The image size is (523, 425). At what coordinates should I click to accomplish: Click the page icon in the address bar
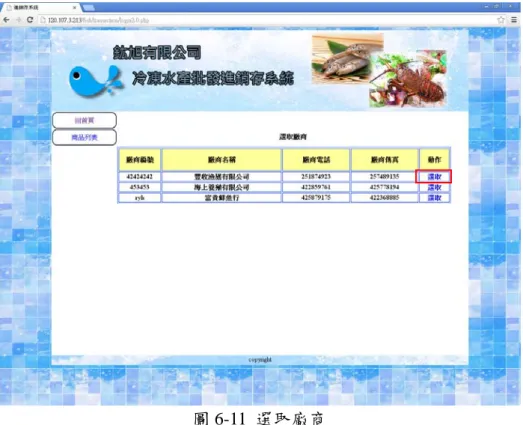(43, 20)
